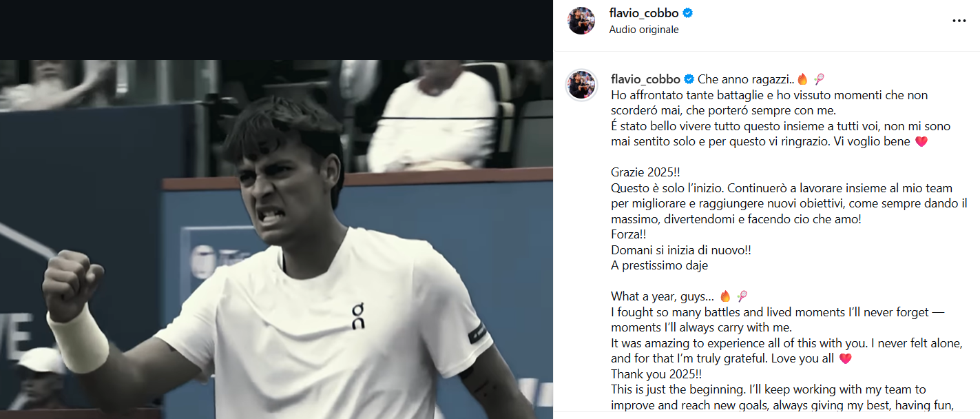Open the "Audio originale" audio link
This screenshot has width=980, height=419.
[x=644, y=30]
